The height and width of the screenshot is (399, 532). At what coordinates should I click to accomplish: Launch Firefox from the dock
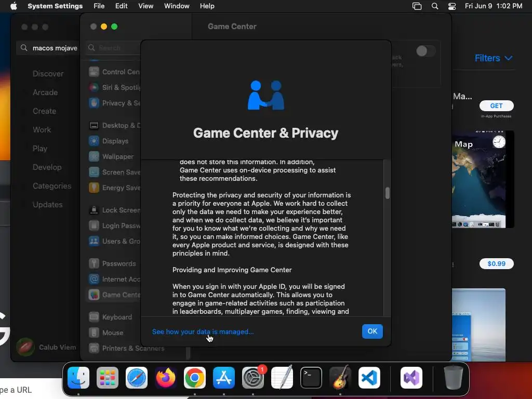[x=166, y=378]
